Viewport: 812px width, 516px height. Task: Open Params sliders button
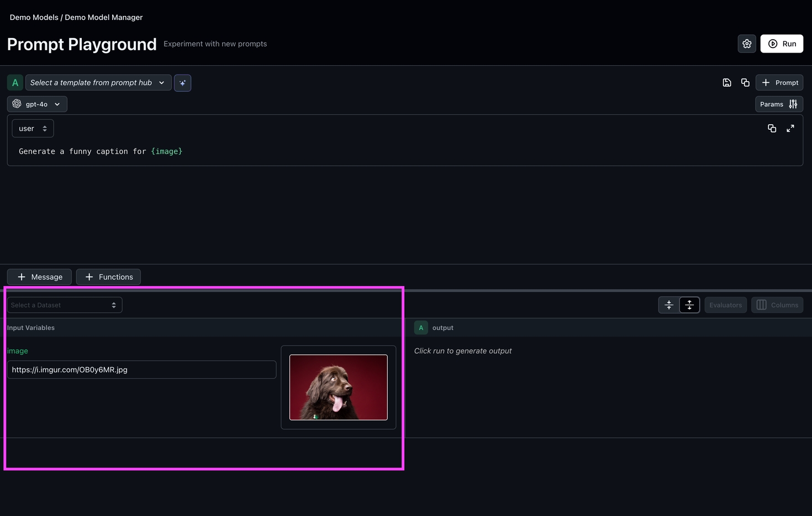779,104
